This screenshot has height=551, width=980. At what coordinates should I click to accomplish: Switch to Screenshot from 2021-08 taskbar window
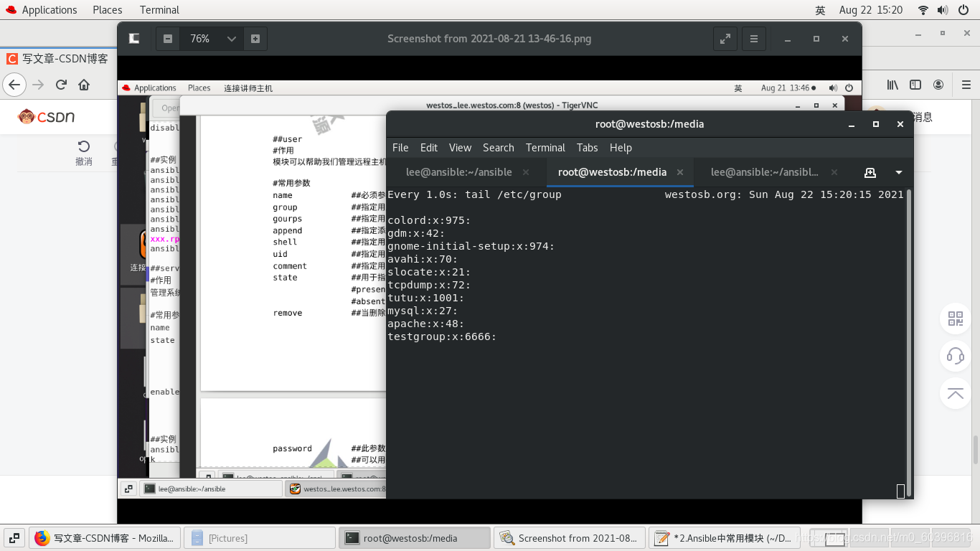[x=570, y=537]
